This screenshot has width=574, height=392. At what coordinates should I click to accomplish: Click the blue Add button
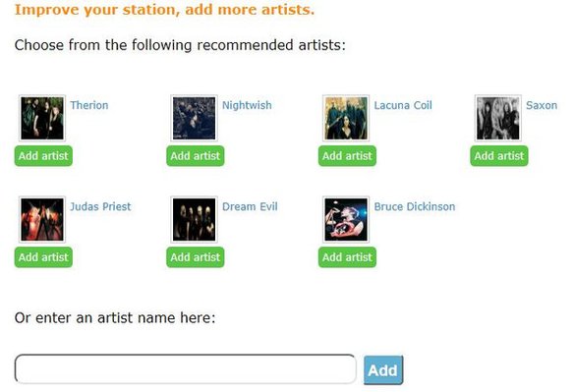point(383,370)
